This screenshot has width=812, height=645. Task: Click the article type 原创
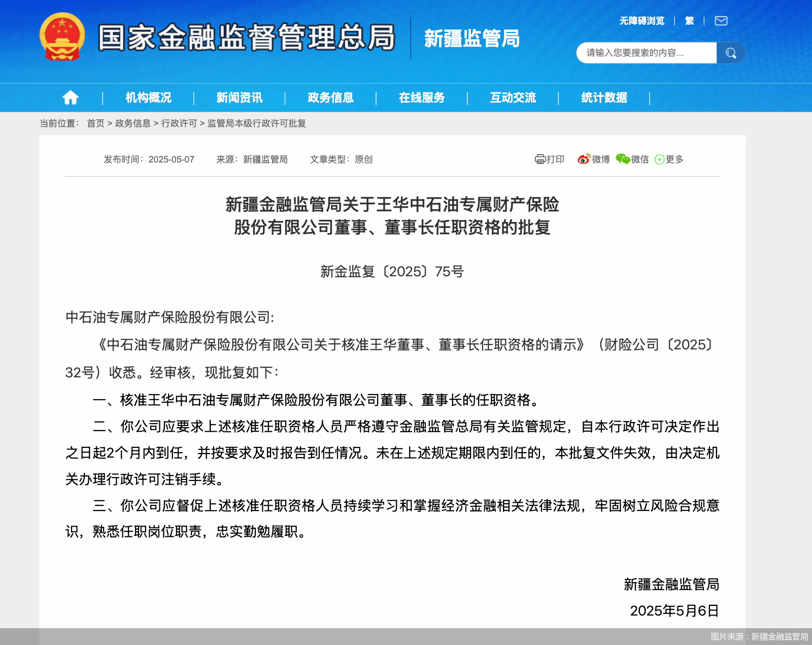coord(363,159)
